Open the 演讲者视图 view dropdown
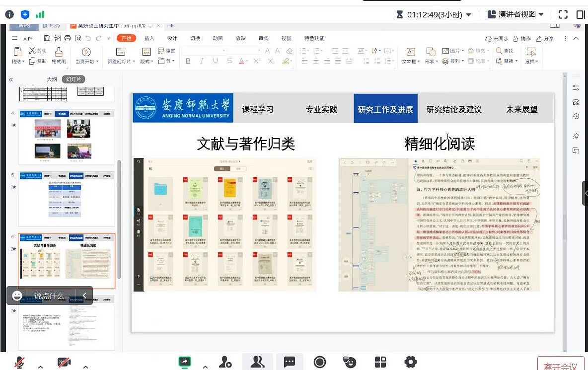 (x=515, y=14)
